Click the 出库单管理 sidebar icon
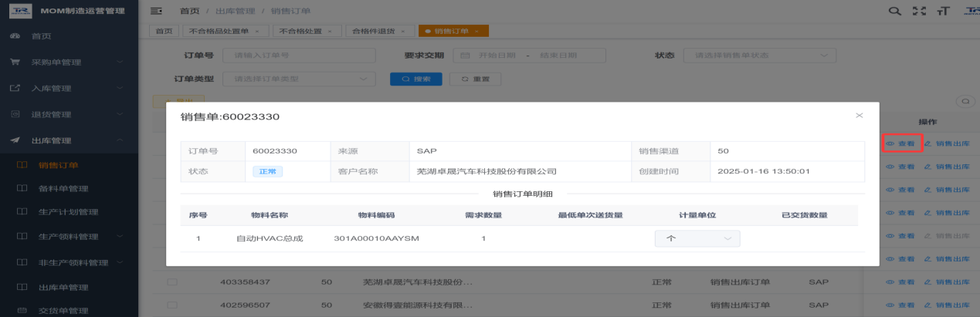This screenshot has width=980, height=317. 22,287
